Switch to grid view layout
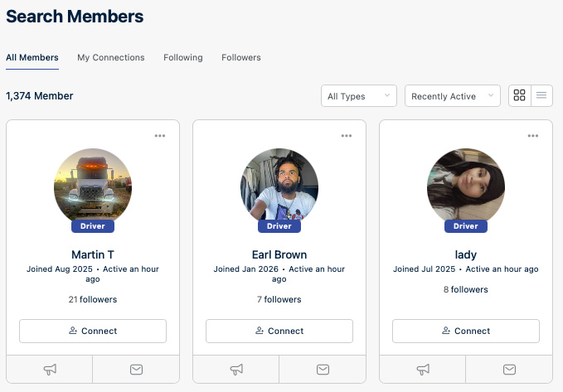This screenshot has width=563, height=392. (x=520, y=95)
